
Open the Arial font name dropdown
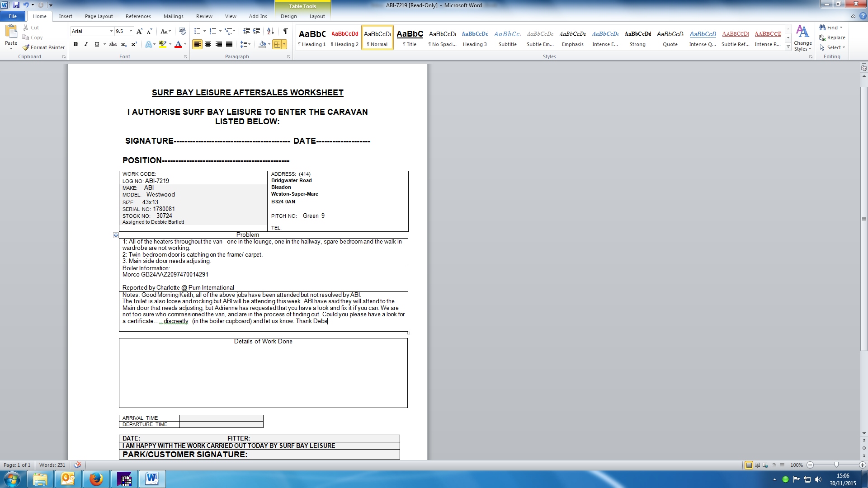(111, 31)
